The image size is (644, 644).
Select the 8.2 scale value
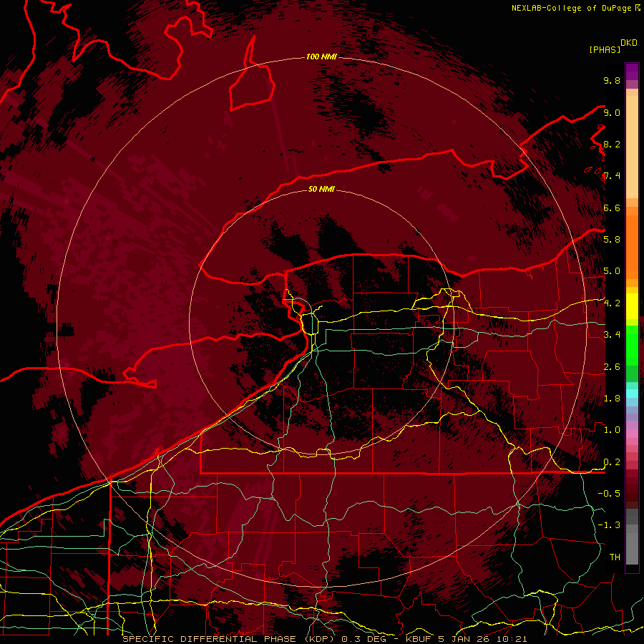click(x=612, y=144)
